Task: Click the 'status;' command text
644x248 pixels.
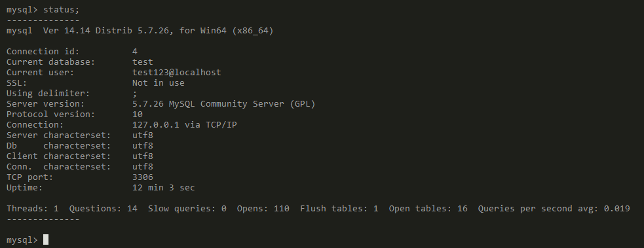Action: click(x=61, y=10)
